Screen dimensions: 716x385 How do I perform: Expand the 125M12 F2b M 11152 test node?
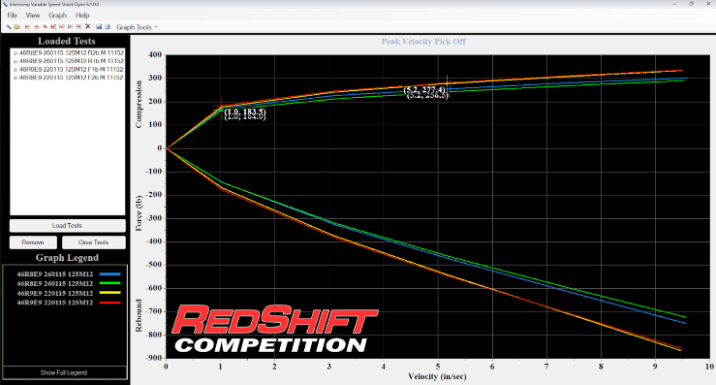point(15,78)
